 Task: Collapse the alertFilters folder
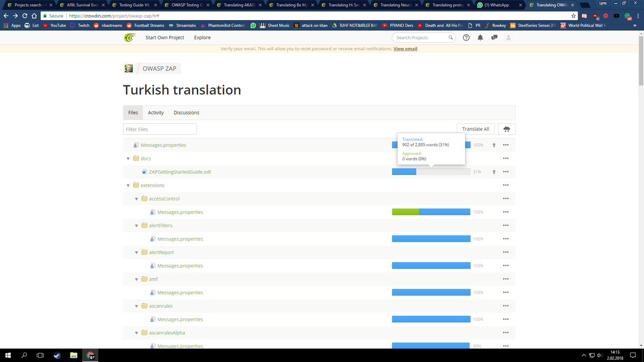coord(137,226)
